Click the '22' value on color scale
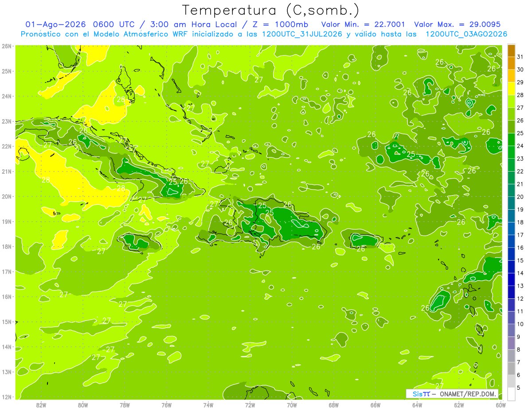 tap(520, 172)
